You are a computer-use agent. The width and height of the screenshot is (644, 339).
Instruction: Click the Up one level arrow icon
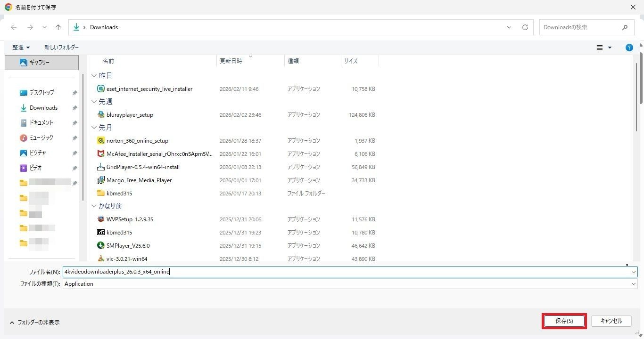pyautogui.click(x=58, y=27)
